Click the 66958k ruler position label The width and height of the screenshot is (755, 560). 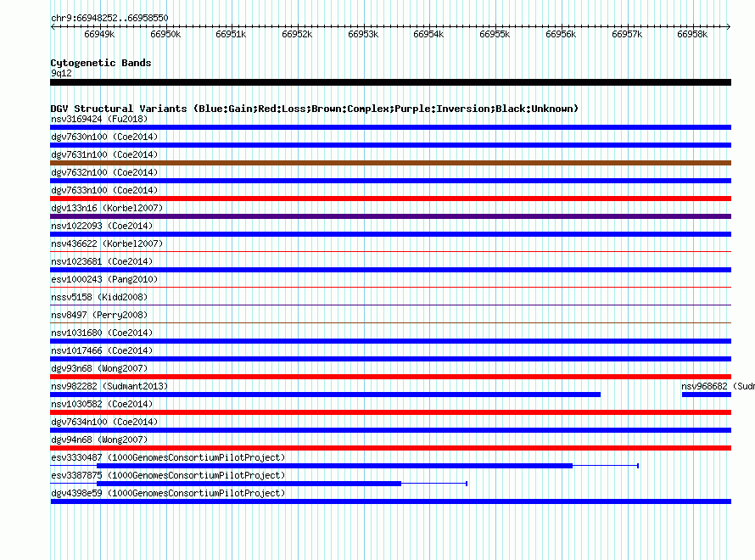click(692, 34)
